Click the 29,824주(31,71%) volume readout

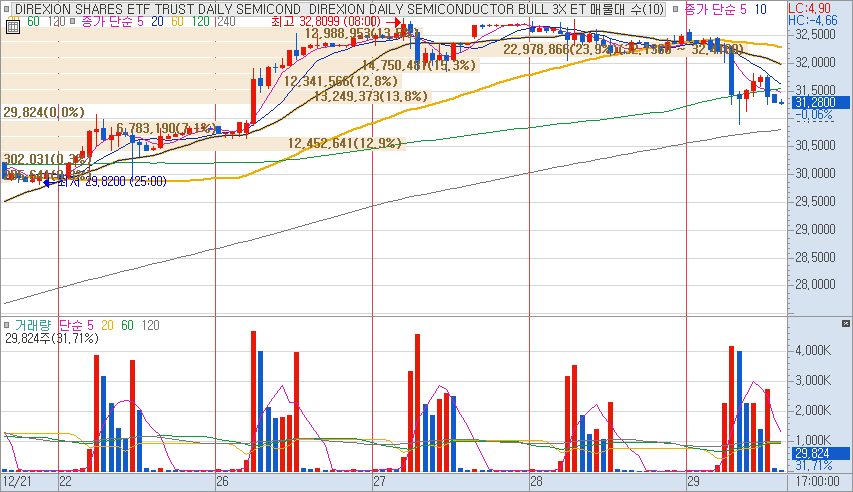(x=52, y=338)
